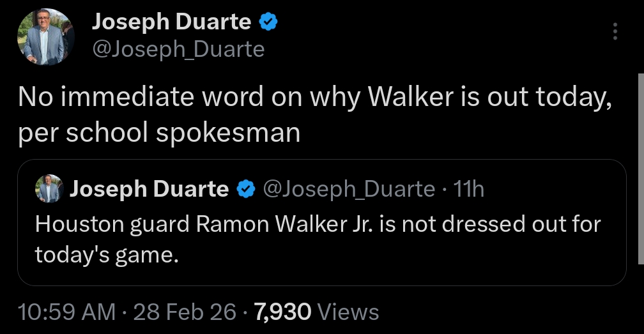644x334 pixels.
Task: Click the small avatar in the quoted tweet
Action: tap(48, 189)
